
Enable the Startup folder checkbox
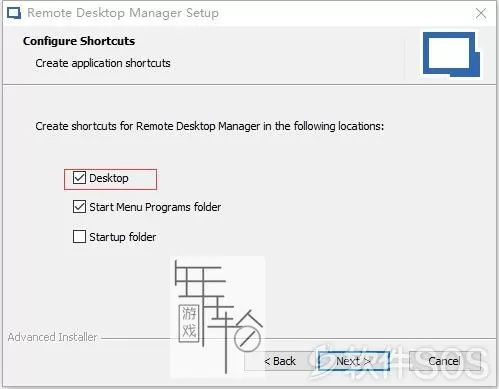tap(79, 237)
